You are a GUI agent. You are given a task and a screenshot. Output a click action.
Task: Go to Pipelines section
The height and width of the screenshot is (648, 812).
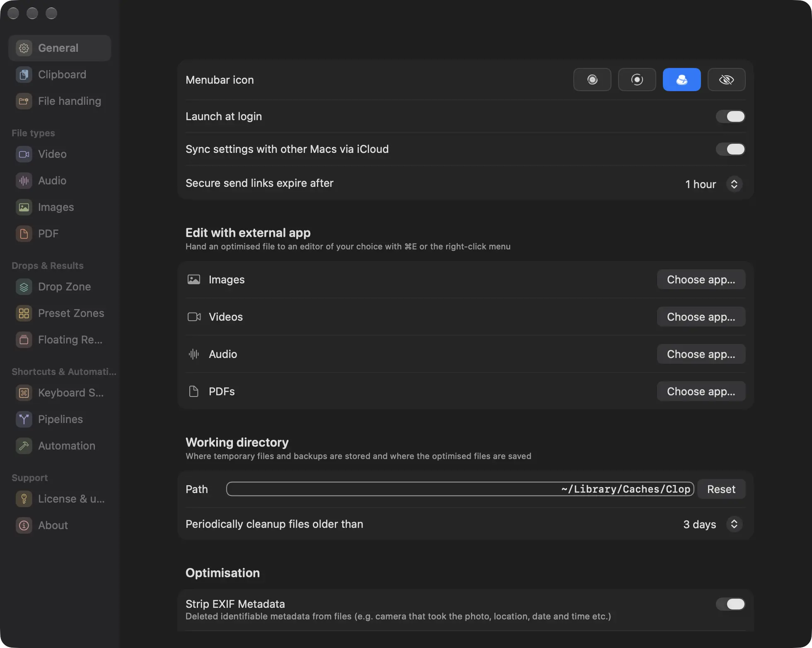pos(60,419)
